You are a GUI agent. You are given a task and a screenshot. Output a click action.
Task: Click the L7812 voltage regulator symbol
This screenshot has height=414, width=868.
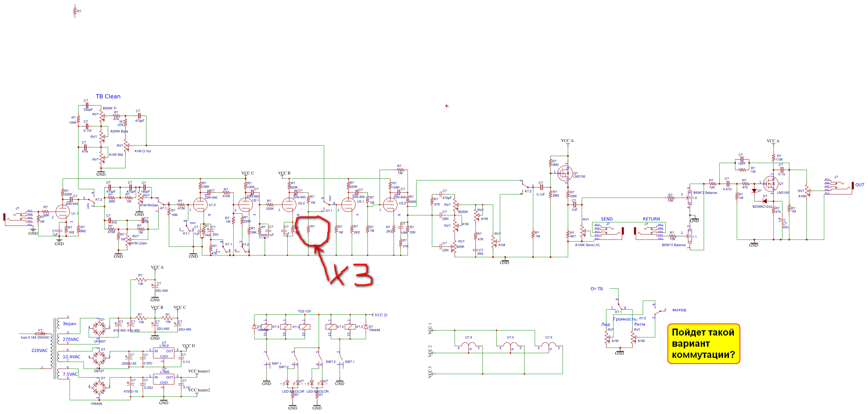pos(164,353)
